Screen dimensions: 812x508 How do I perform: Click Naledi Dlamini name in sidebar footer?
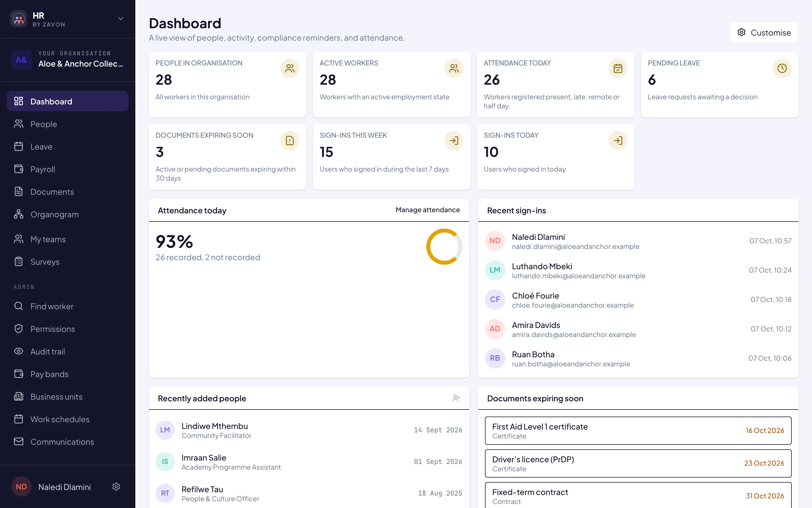click(x=64, y=487)
